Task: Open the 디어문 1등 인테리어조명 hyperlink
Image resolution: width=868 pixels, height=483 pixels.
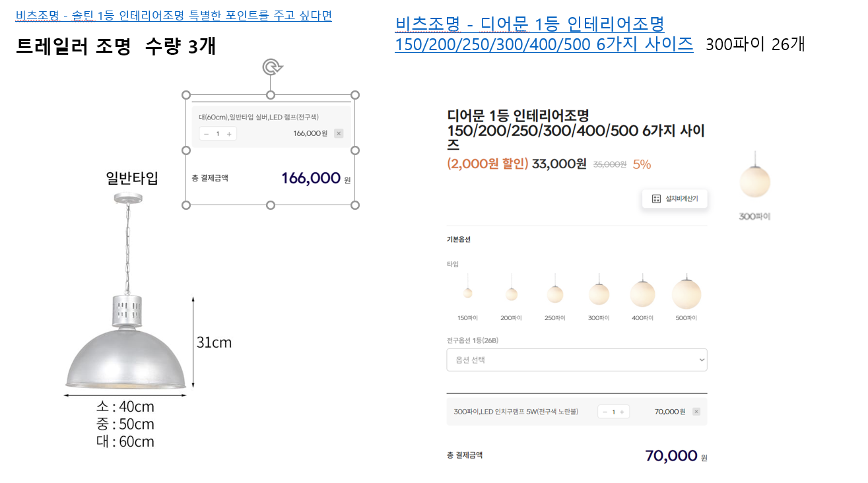Action: [x=530, y=25]
